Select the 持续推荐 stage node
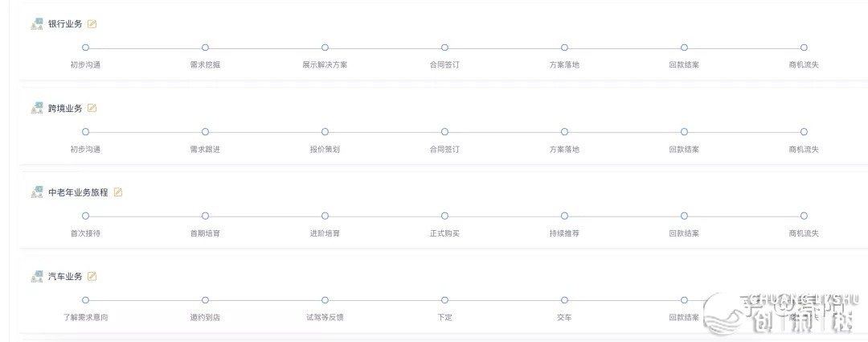Image resolution: width=868 pixels, height=342 pixels. tap(564, 216)
